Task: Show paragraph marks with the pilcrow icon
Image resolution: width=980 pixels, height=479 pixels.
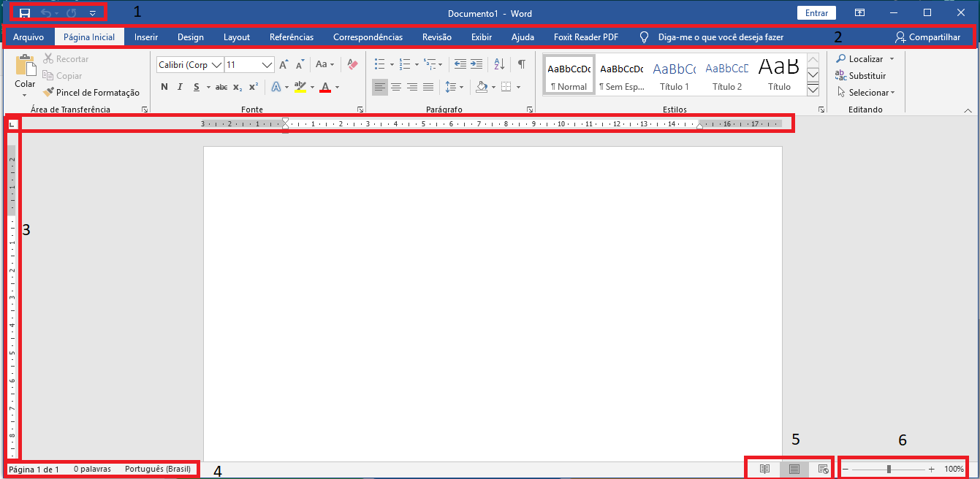Action: 521,64
